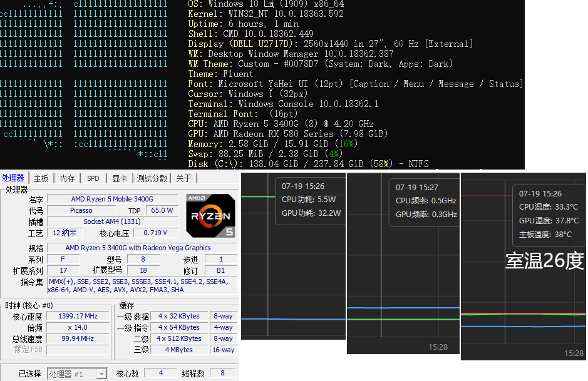
Task: Click the CPU频率: 0.5GHz tooltip line
Action: [426, 201]
